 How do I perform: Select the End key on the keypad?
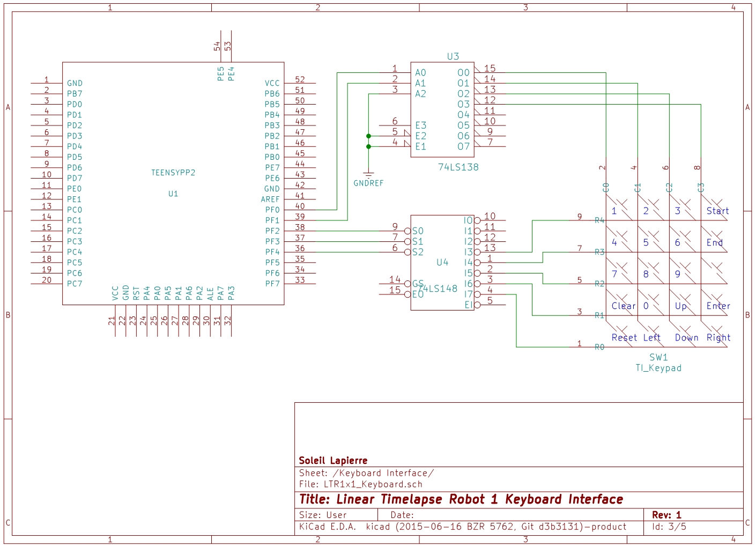pos(714,242)
